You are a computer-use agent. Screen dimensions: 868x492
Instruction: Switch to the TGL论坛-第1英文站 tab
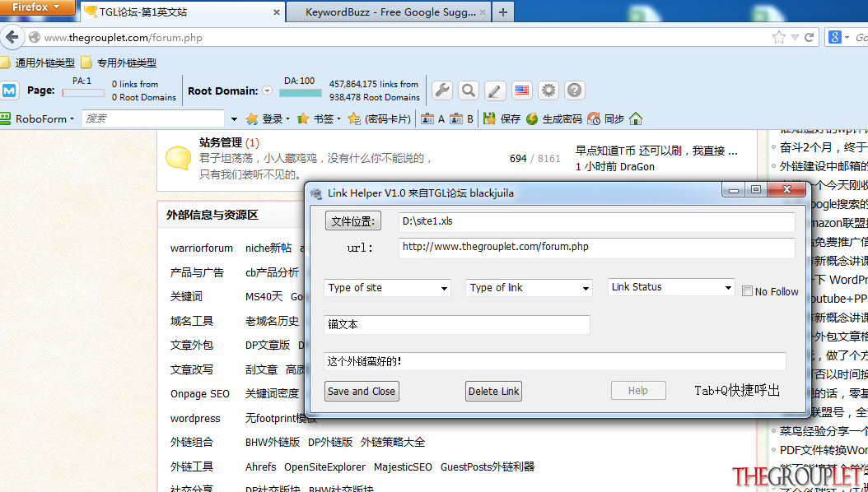(183, 12)
